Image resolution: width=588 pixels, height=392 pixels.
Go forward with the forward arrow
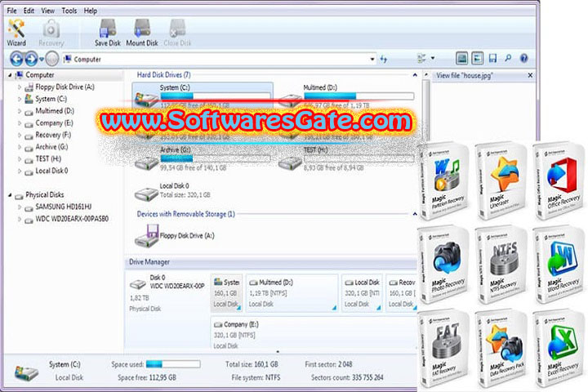pos(32,59)
